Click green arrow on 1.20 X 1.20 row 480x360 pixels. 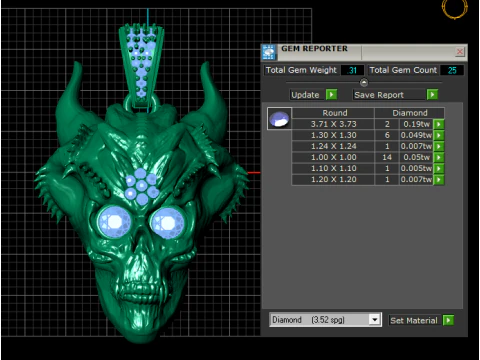439,180
